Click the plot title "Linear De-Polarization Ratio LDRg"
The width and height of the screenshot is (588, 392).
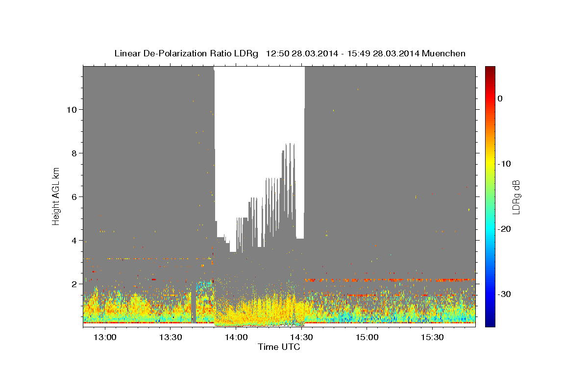[186, 53]
